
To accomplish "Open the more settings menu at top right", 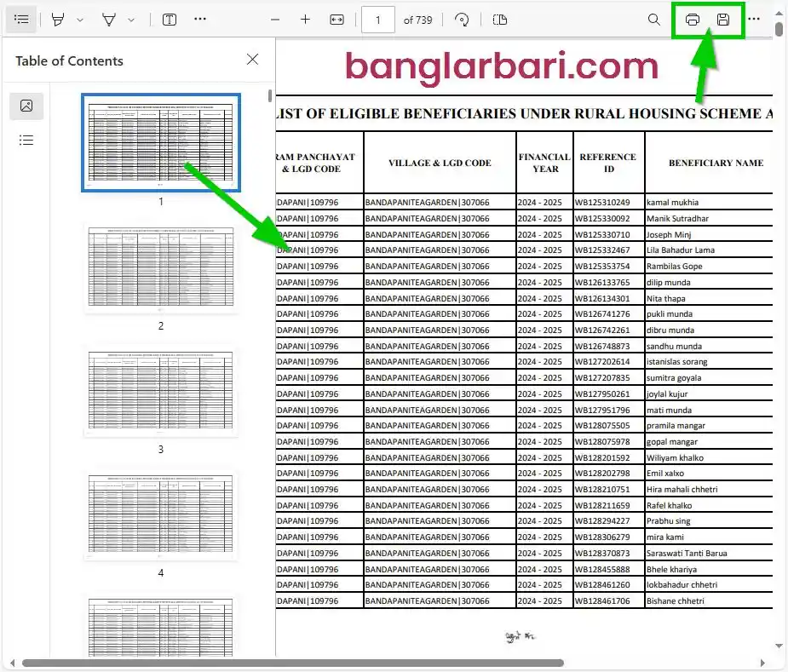I will coord(754,19).
